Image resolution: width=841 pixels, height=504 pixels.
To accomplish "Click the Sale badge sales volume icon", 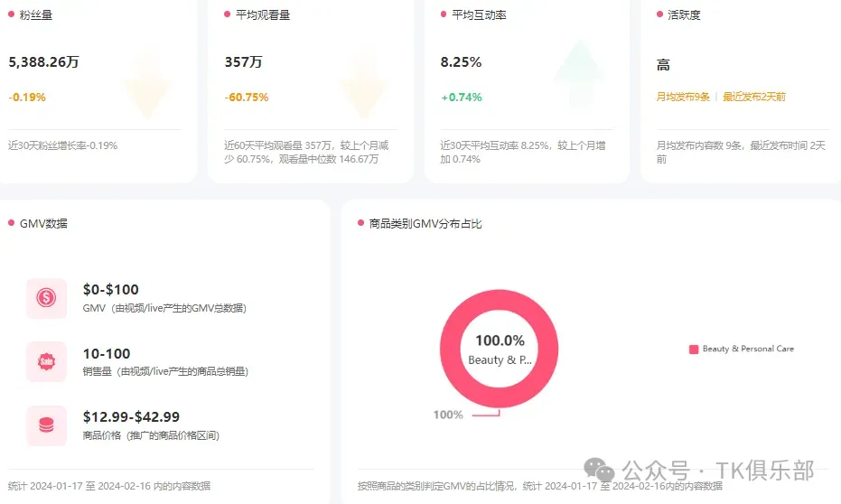I will tap(47, 361).
